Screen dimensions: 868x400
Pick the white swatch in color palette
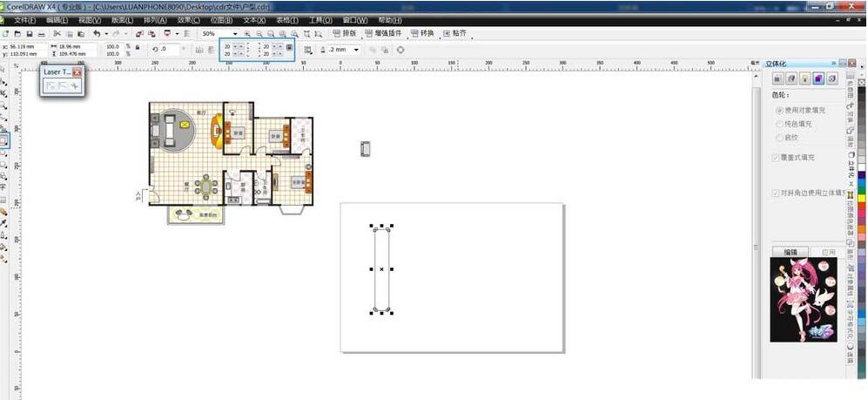click(862, 167)
